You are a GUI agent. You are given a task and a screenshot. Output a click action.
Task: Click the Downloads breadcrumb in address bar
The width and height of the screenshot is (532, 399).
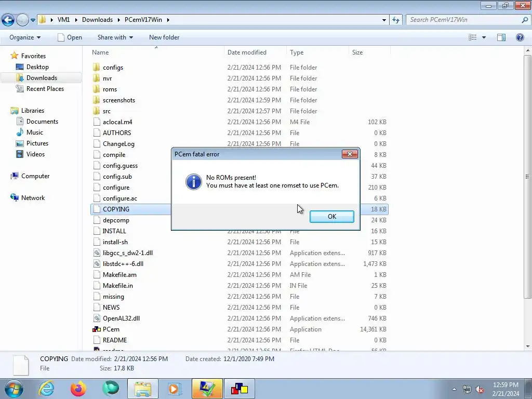point(97,20)
